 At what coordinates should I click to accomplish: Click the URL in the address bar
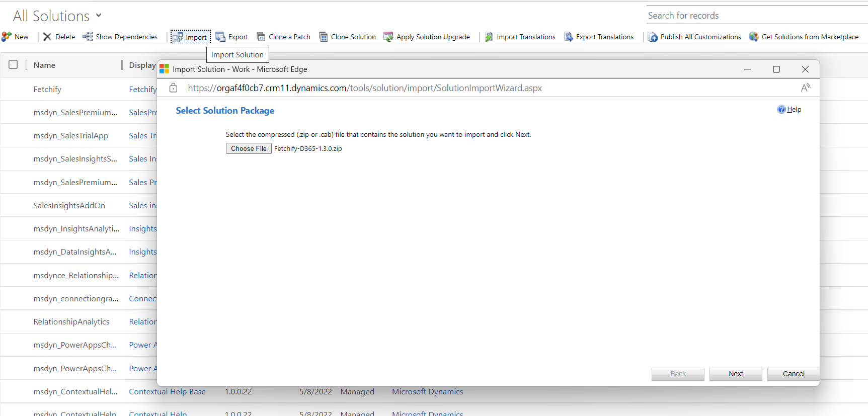[x=365, y=88]
